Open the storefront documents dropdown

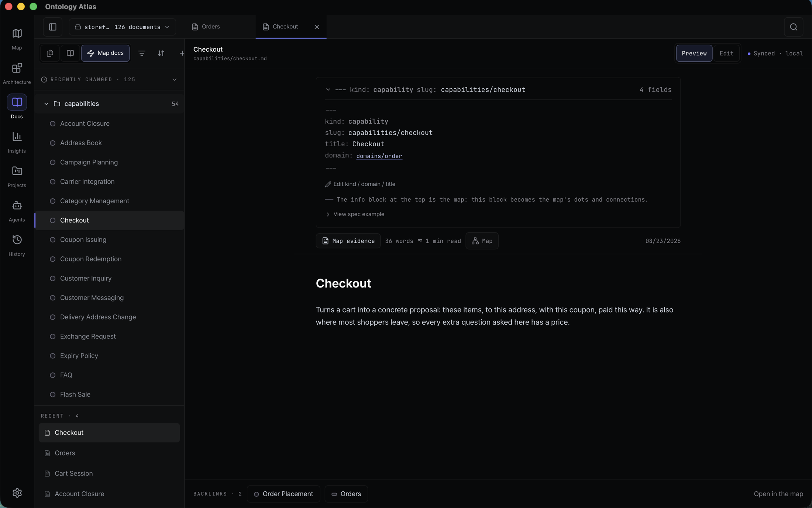[x=122, y=27]
